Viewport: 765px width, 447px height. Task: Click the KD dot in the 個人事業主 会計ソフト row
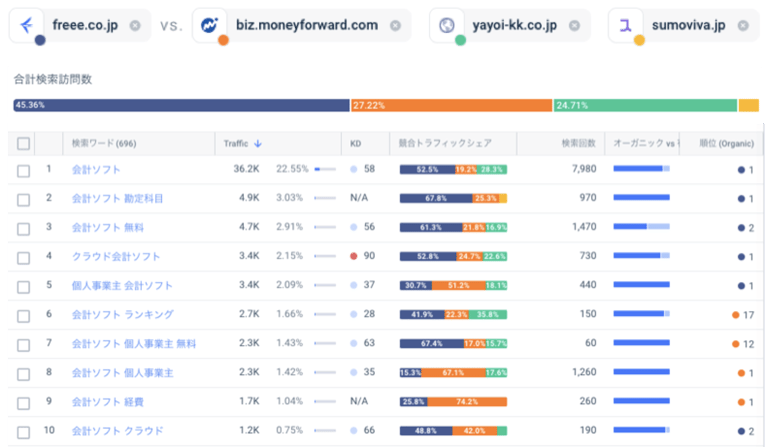pos(354,285)
